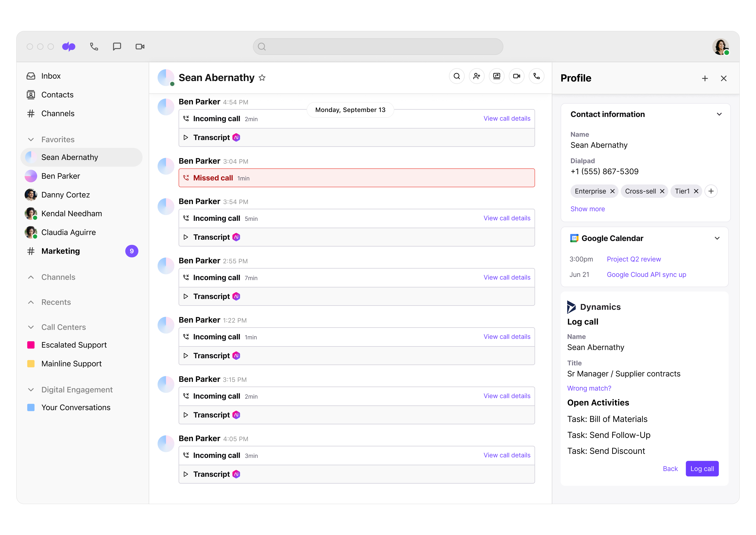The image size is (756, 535).
Task: Switch to Contacts in the sidebar
Action: [57, 95]
